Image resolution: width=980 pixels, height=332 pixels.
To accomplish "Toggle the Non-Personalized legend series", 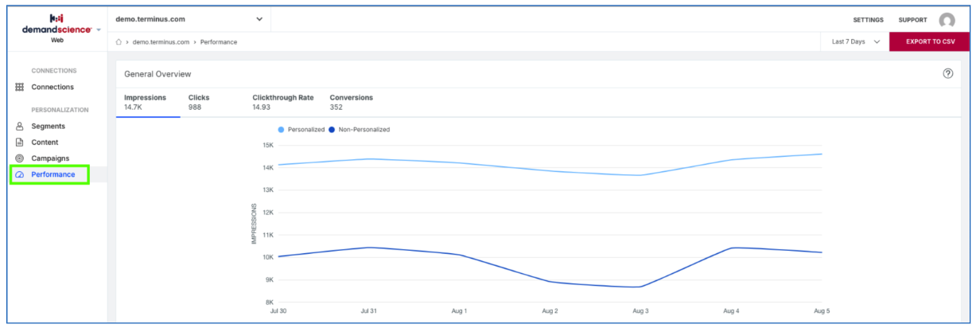I will click(x=360, y=129).
